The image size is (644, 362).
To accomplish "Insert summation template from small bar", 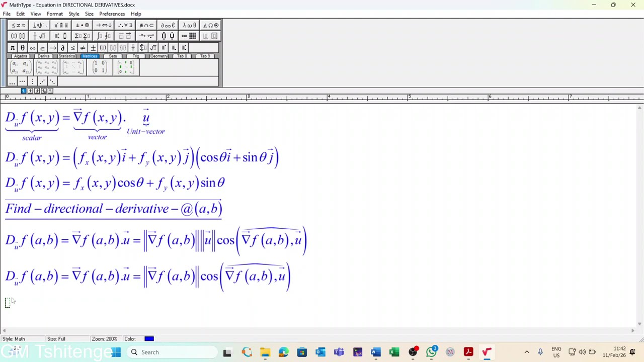I will pos(143,48).
